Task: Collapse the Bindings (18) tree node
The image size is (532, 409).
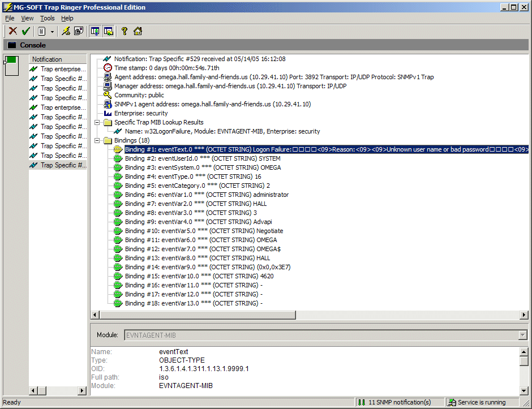Action: point(98,140)
